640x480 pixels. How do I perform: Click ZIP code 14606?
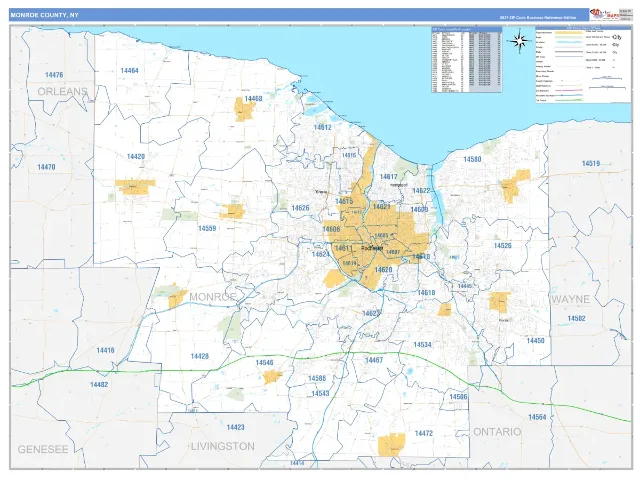click(x=331, y=229)
